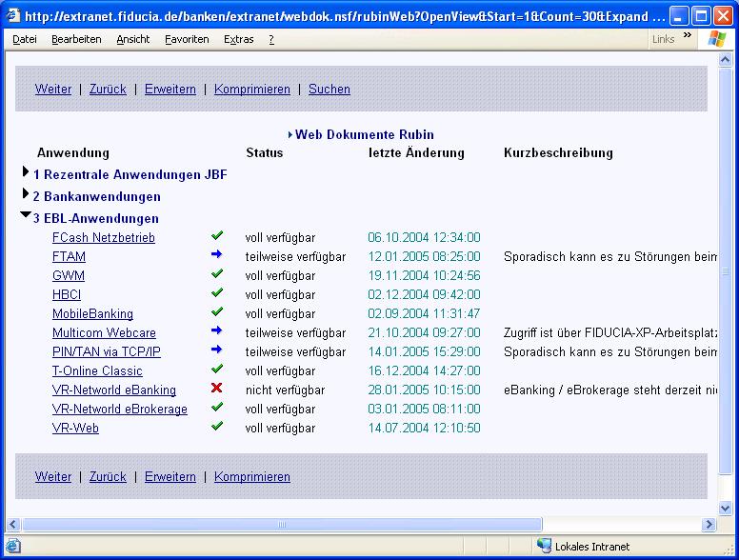Click the green checkmark beside HBCI
Screen dimensions: 739x560
point(217,292)
